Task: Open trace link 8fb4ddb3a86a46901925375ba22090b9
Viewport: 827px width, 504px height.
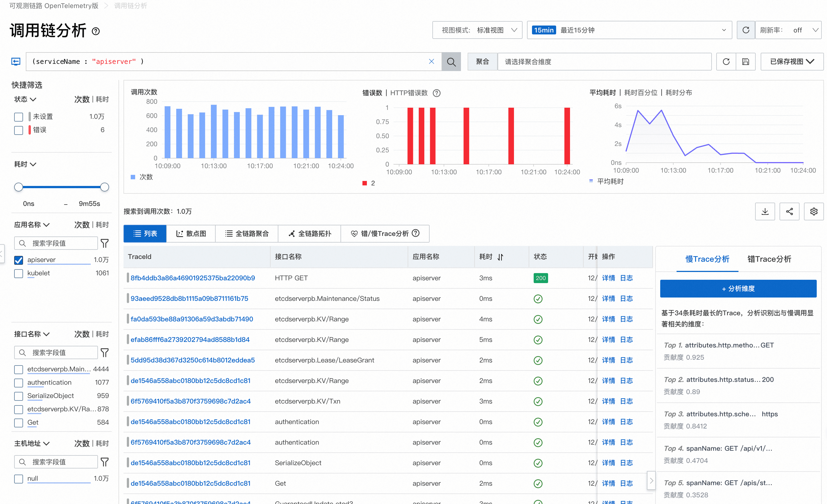Action: coord(193,278)
